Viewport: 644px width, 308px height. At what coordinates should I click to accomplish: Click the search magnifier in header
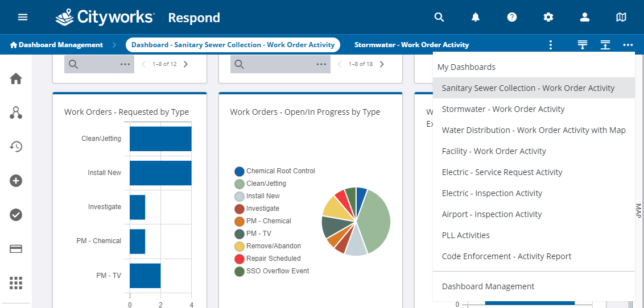point(439,17)
